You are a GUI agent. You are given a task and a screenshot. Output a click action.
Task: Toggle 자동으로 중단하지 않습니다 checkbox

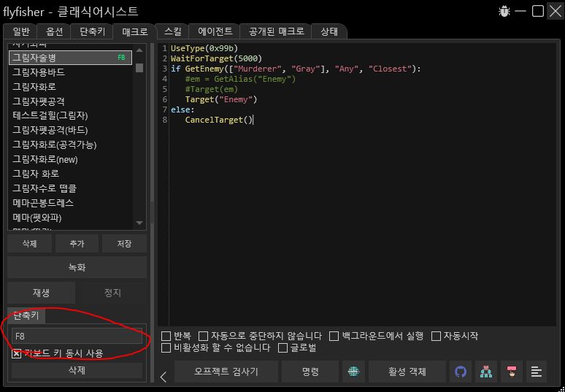pos(203,336)
